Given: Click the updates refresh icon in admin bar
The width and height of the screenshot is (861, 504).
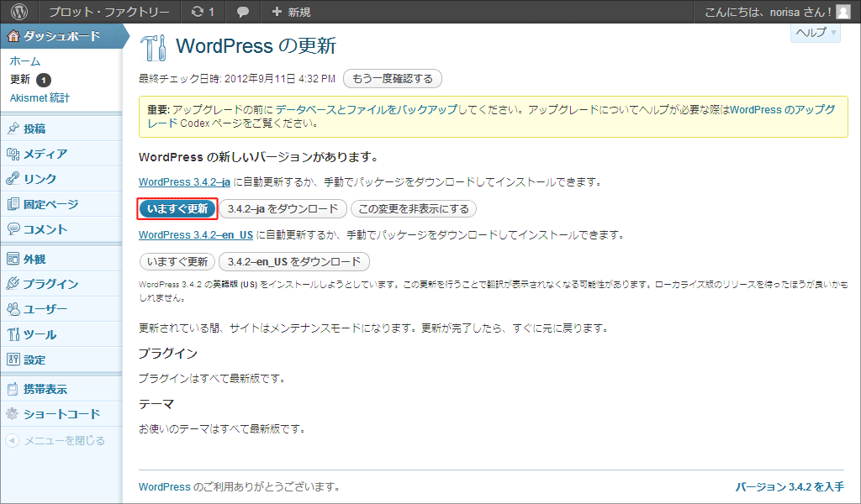Looking at the screenshot, I should pyautogui.click(x=197, y=12).
